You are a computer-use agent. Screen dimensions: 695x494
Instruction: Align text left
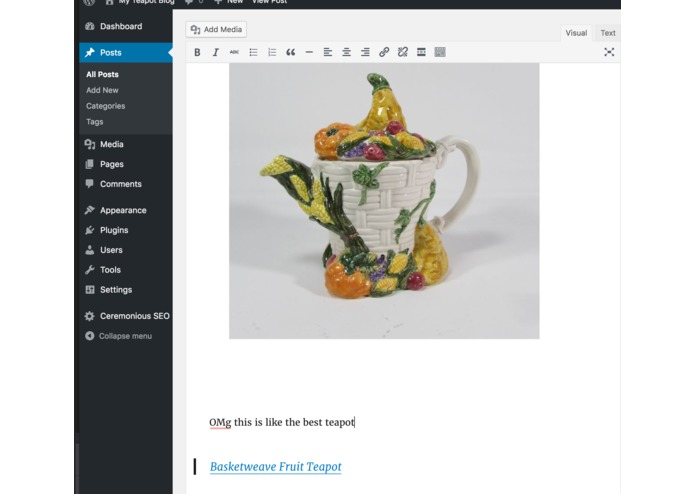[328, 52]
